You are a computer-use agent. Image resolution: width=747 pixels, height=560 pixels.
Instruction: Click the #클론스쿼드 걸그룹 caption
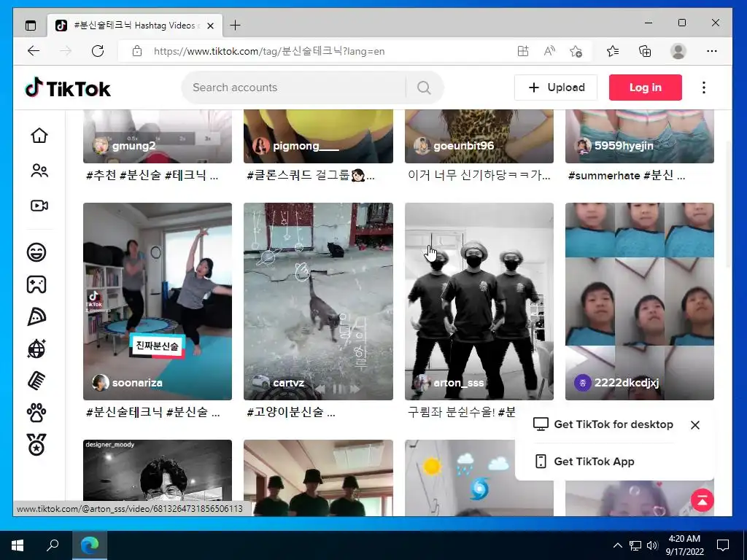(x=311, y=176)
